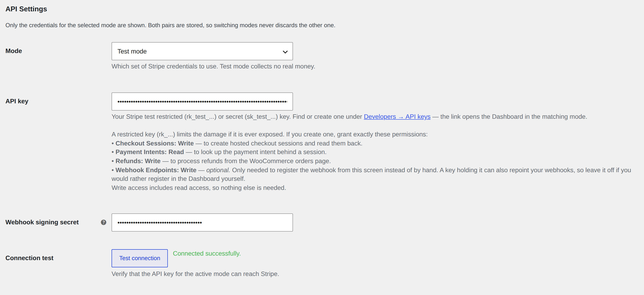Click the Checkout Sessions: Write permission text
The width and height of the screenshot is (644, 295).
(x=154, y=143)
